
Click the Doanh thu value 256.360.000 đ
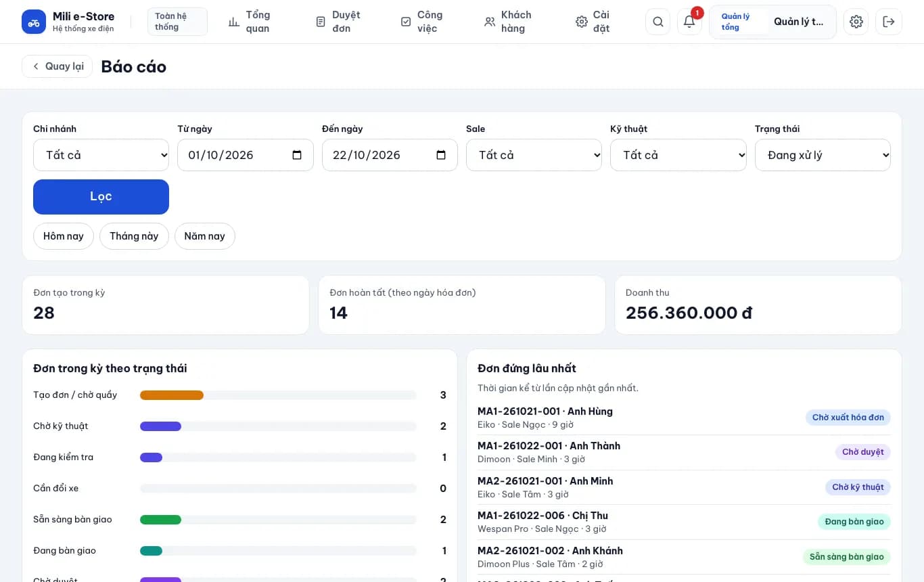[x=689, y=313]
